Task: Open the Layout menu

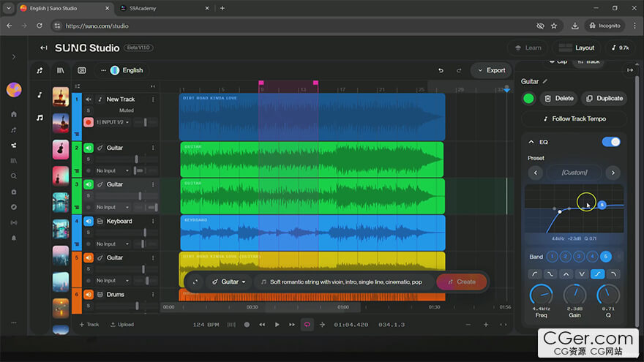Action: click(x=577, y=48)
